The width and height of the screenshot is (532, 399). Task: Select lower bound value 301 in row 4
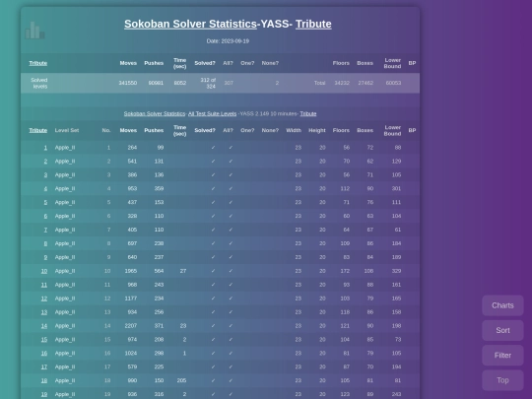coord(396,188)
